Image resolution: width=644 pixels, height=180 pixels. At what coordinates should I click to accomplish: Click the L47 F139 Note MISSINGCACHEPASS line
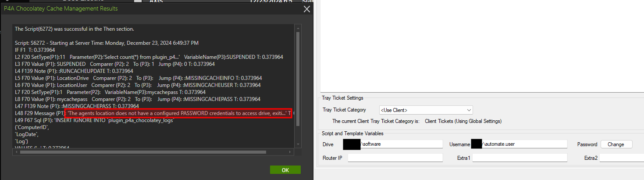(77, 106)
